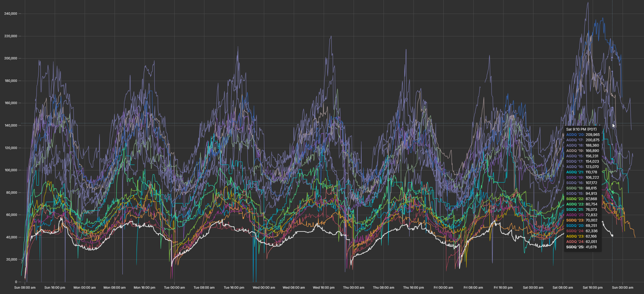Click the Mon 16:00 pm x-axis label
The height and width of the screenshot is (294, 644).
click(x=144, y=288)
